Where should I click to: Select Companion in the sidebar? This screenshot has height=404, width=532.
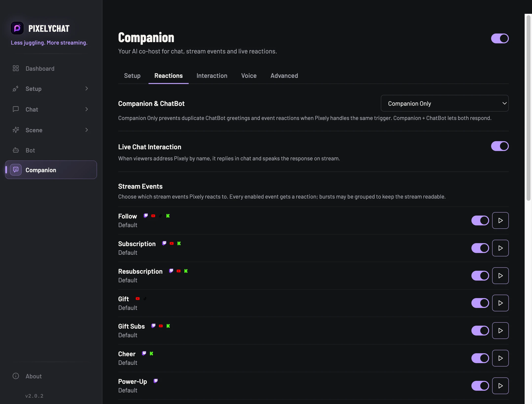tap(51, 170)
